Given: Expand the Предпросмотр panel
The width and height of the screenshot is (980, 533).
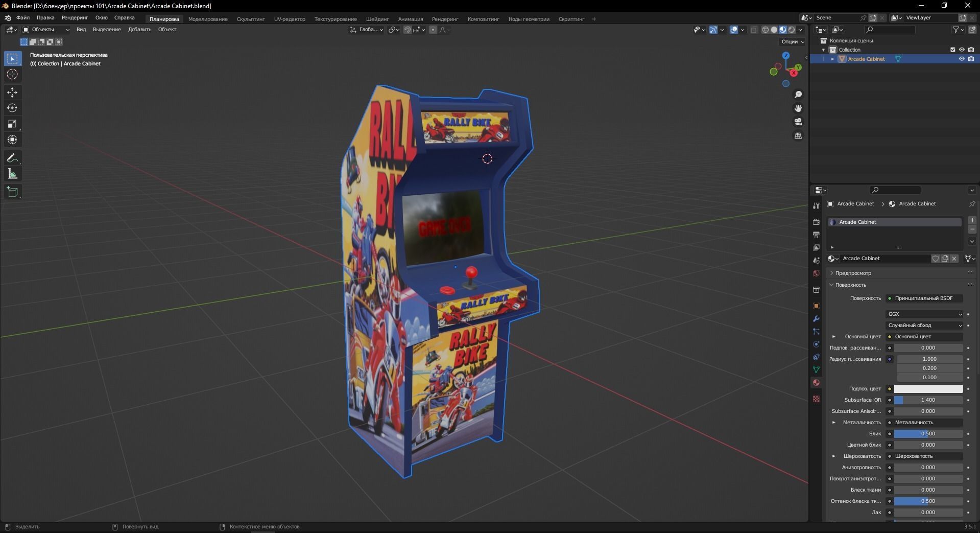Looking at the screenshot, I should [x=852, y=273].
